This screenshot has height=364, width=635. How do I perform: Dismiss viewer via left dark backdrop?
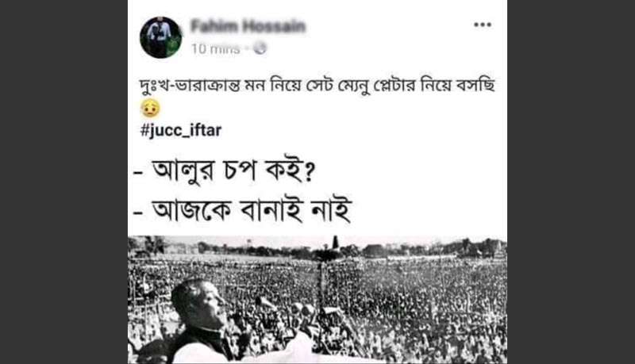64,182
